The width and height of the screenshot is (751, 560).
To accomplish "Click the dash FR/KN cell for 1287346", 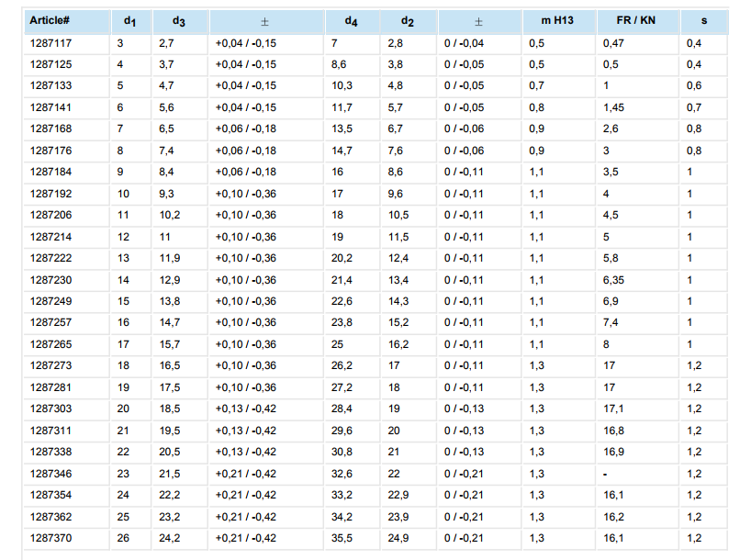I will [605, 473].
